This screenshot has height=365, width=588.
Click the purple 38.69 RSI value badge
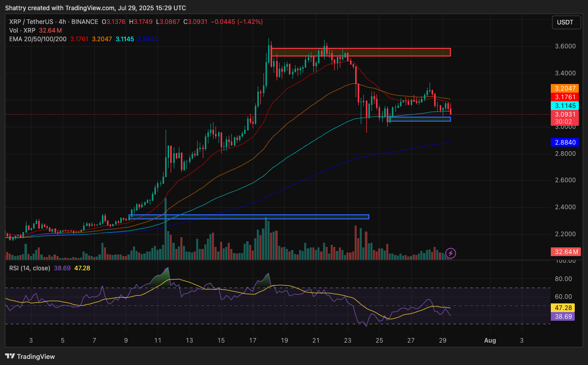pos(563,316)
